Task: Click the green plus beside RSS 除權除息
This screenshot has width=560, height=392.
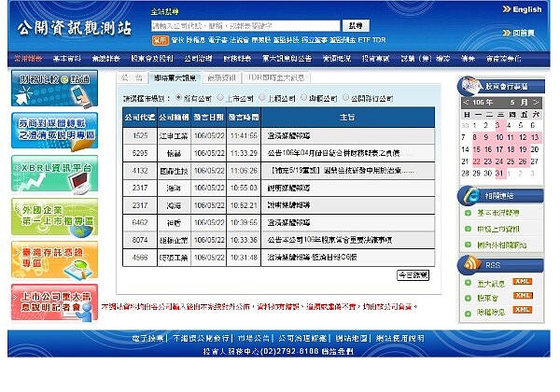Action: [x=468, y=314]
